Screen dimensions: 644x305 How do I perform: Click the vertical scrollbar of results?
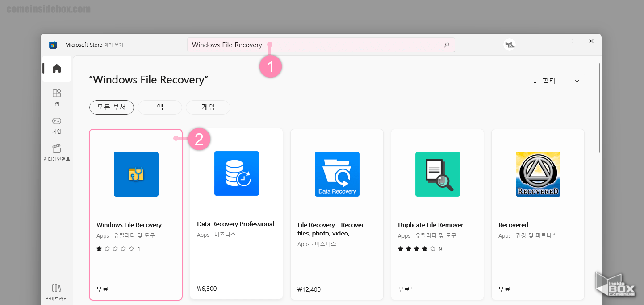pyautogui.click(x=599, y=107)
